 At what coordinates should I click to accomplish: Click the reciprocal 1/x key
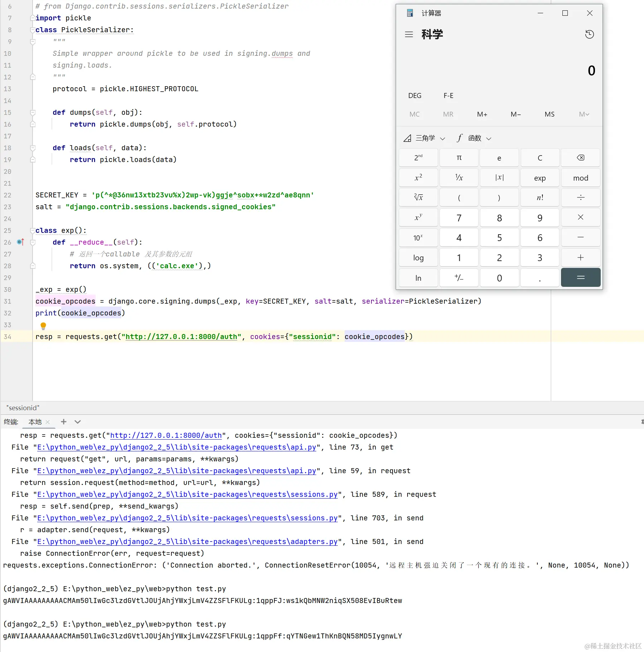click(x=459, y=178)
